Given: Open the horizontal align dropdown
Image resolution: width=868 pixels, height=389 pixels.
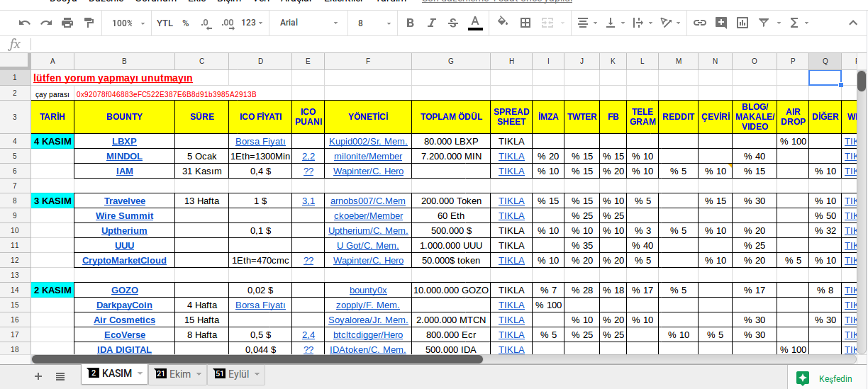Looking at the screenshot, I should (x=587, y=23).
